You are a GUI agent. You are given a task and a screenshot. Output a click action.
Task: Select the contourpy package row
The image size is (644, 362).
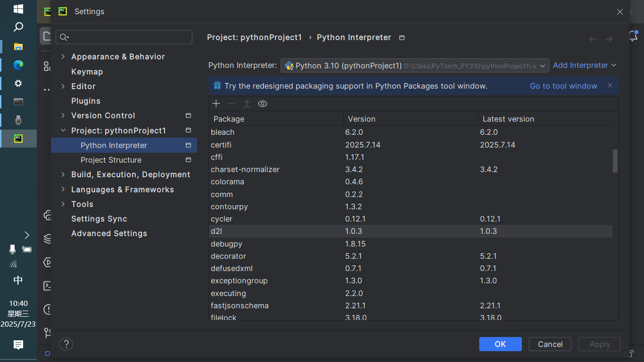click(411, 206)
